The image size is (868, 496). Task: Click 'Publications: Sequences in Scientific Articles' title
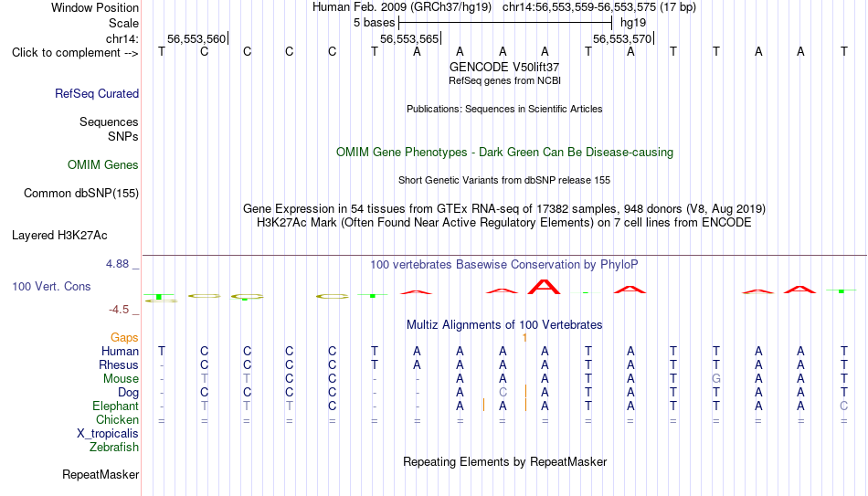504,109
